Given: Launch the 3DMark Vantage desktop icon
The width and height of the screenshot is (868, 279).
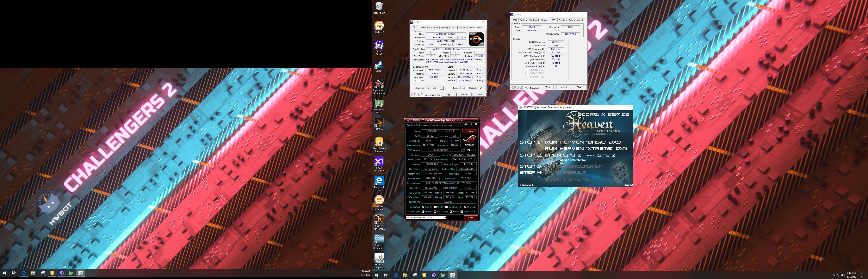Looking at the screenshot, I should (379, 203).
